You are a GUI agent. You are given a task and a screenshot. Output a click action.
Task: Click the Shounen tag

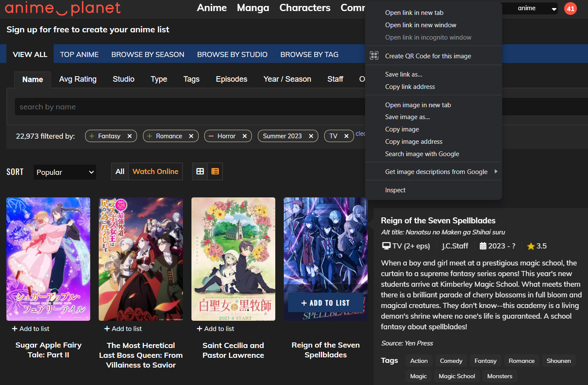click(x=559, y=361)
